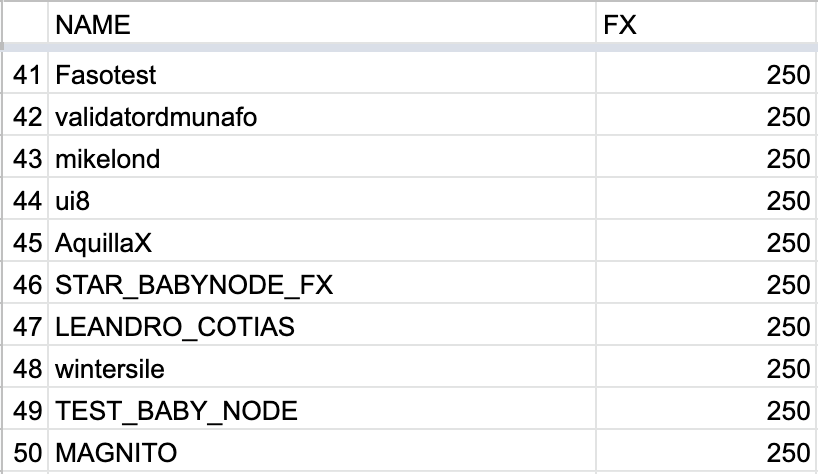Select the STAR_BABYNODE_FX cell
Screen dimensions: 818x474
[321, 283]
